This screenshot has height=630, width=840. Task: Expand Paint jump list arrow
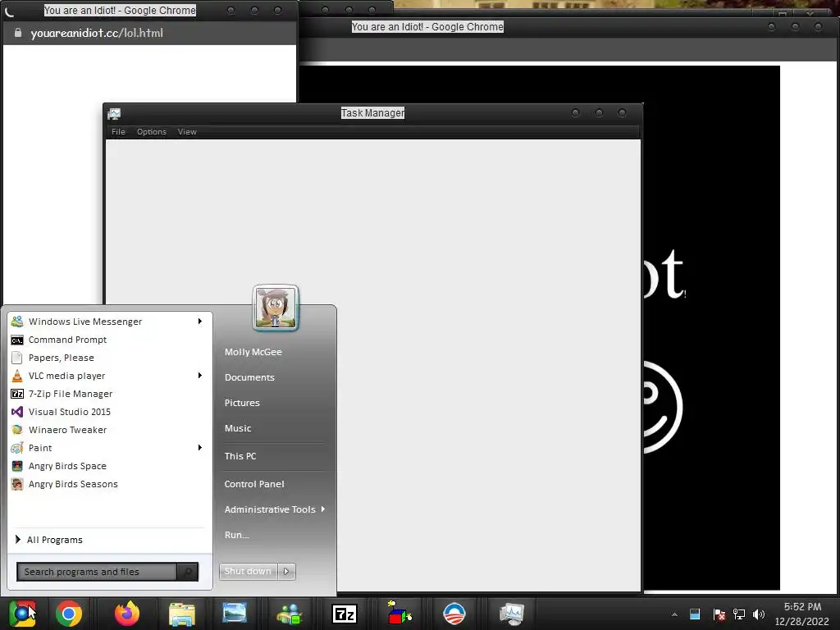(x=200, y=448)
